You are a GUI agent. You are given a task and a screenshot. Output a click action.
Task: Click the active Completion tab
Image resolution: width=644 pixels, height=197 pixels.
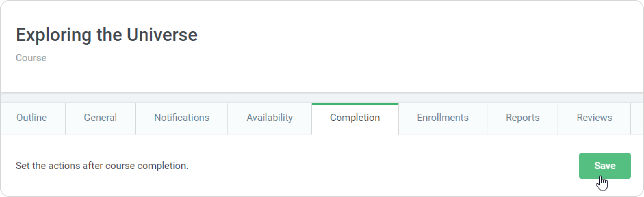(355, 118)
